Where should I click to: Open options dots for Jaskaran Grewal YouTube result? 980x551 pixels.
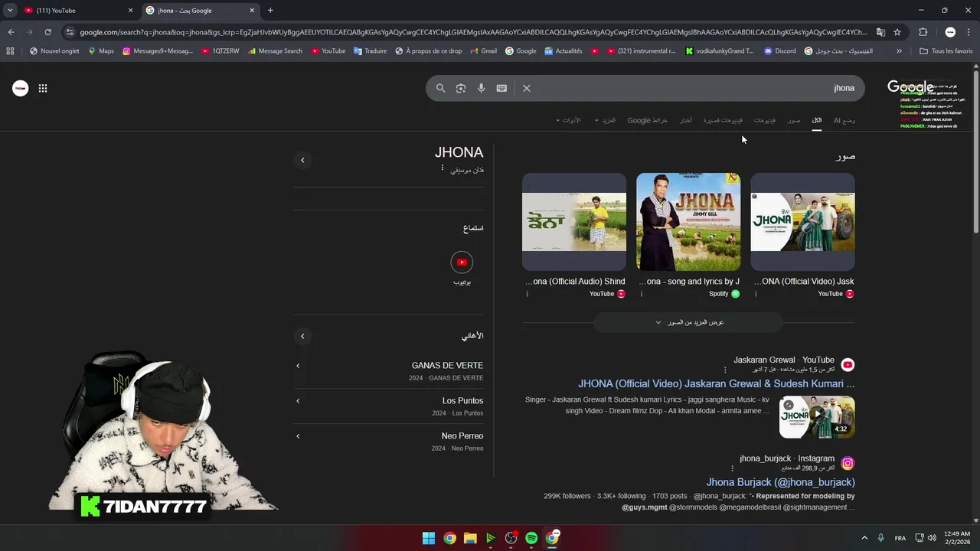click(725, 370)
